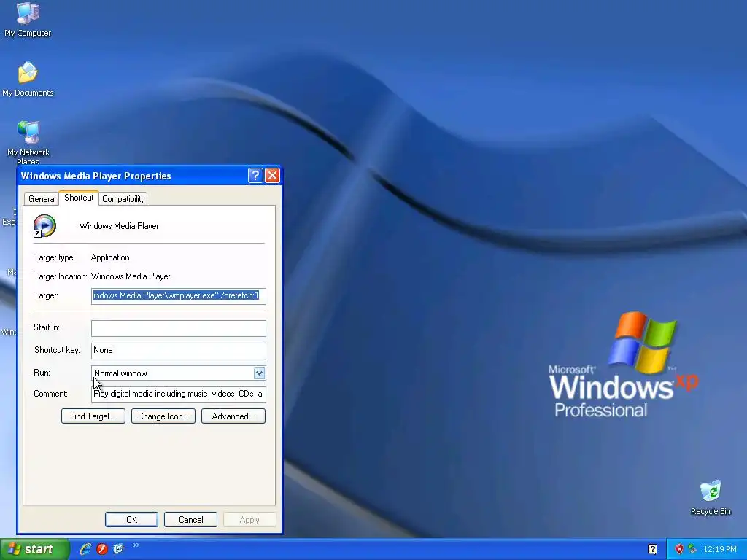The image size is (747, 560).
Task: Expand the Quick Launch chevron
Action: [136, 545]
